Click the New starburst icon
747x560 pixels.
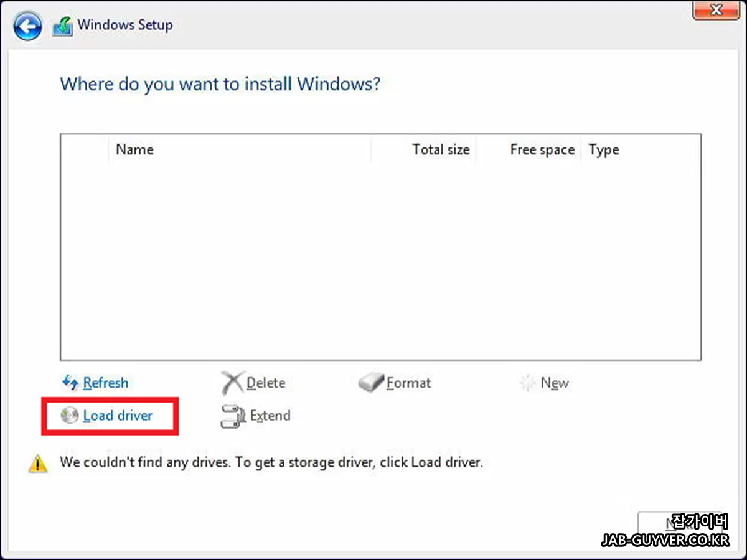[528, 383]
